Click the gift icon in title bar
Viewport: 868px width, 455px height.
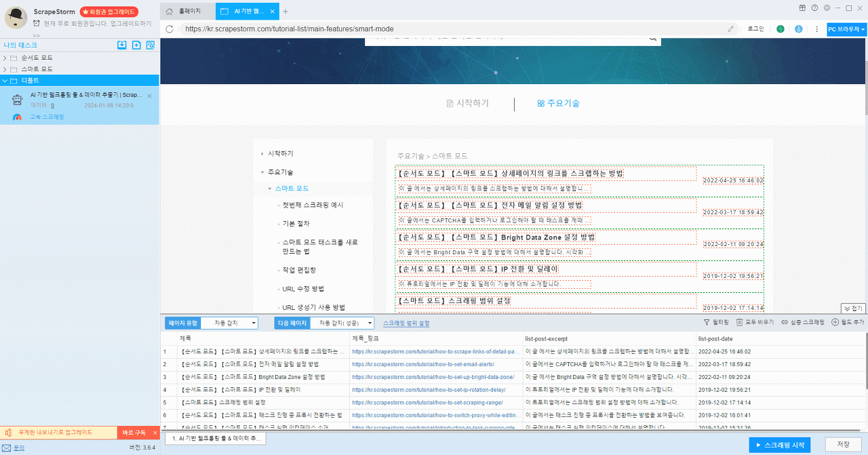(802, 7)
